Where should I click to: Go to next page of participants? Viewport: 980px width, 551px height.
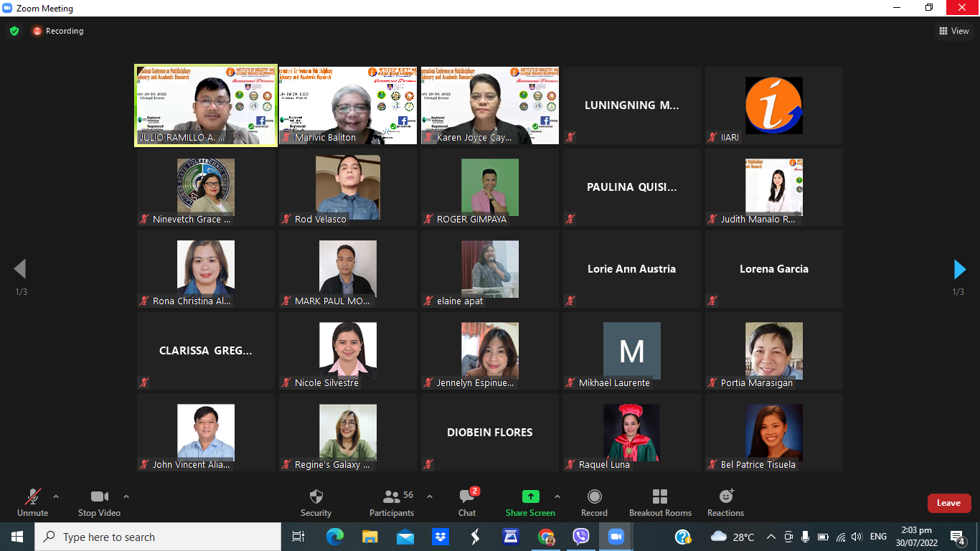[x=959, y=269]
